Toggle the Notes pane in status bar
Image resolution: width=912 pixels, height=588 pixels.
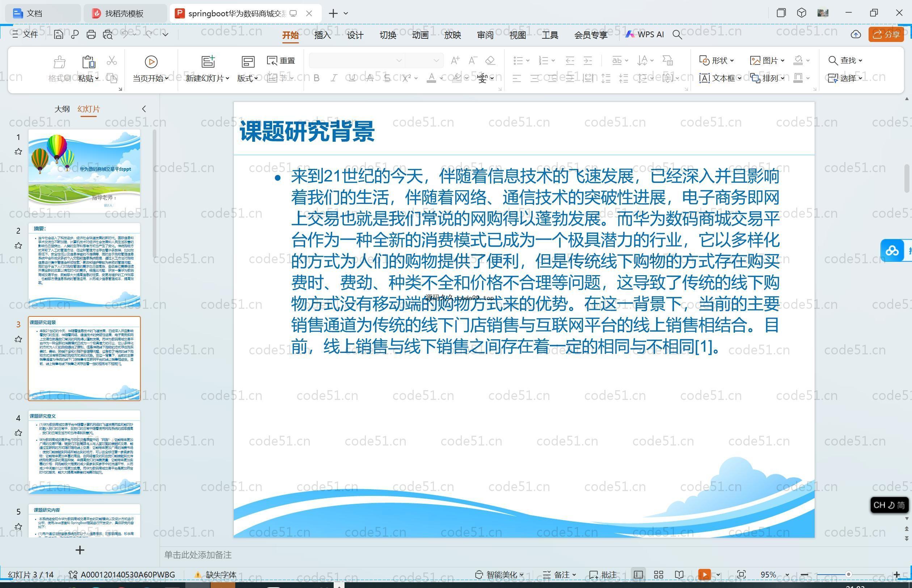coord(560,575)
